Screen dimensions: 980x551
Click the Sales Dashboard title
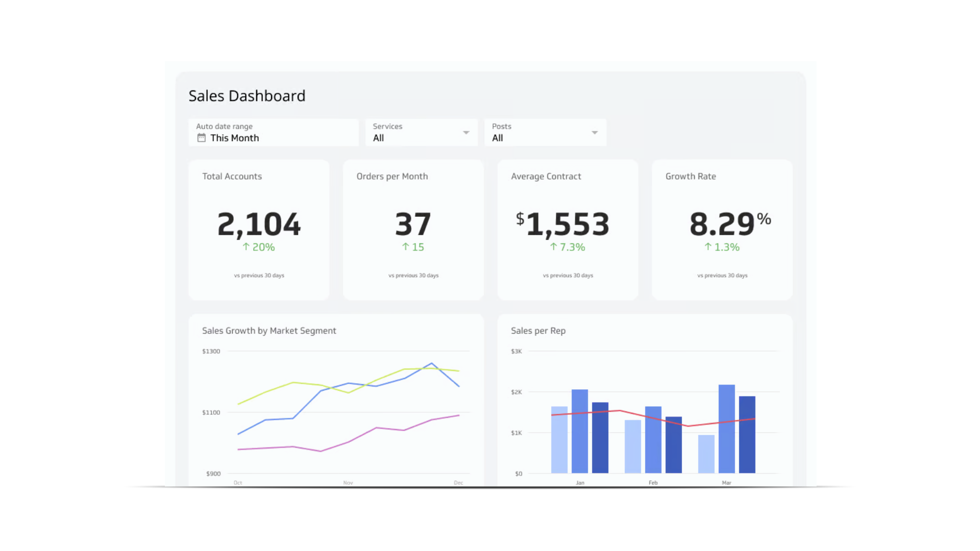(247, 96)
